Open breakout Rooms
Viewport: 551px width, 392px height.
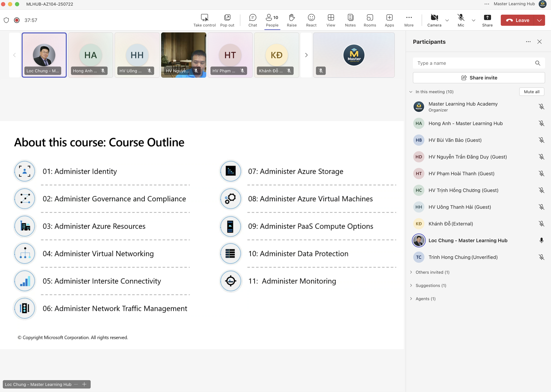370,20
